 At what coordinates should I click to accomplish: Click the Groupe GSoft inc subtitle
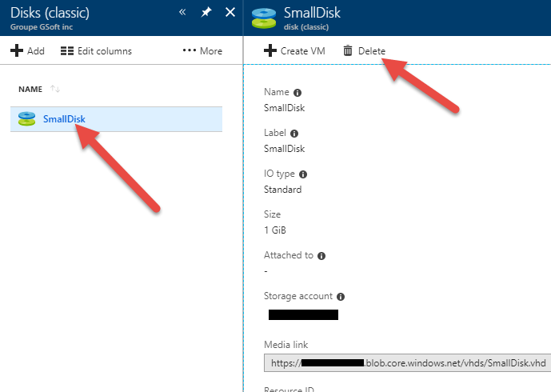click(42, 27)
